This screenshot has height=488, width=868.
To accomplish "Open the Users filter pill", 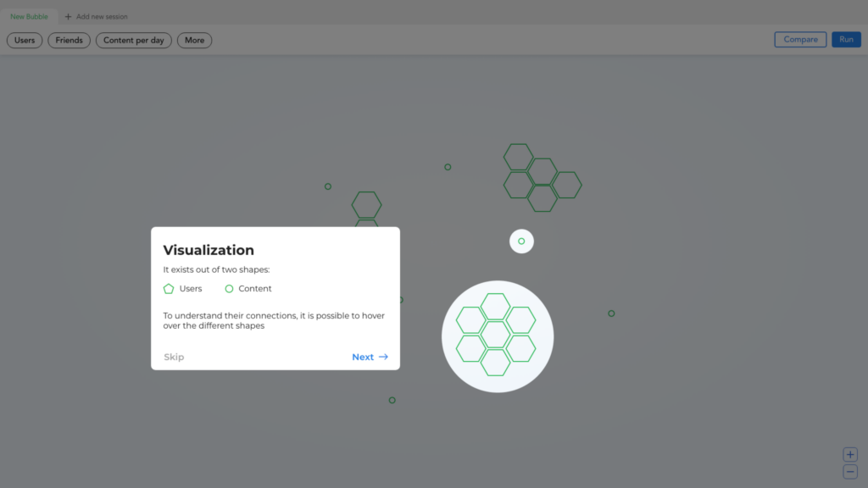I will [25, 41].
